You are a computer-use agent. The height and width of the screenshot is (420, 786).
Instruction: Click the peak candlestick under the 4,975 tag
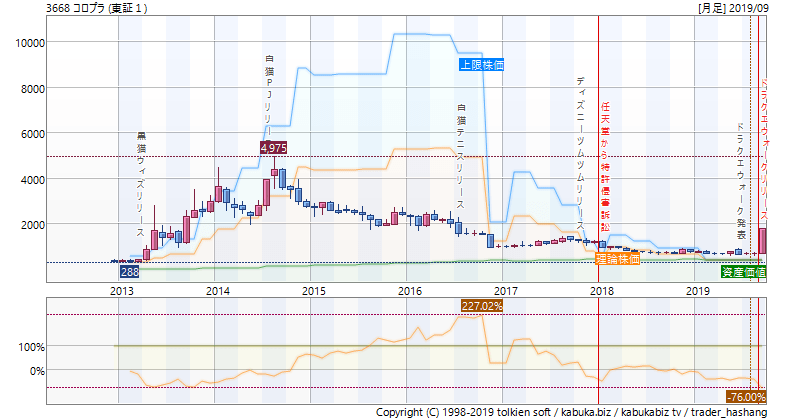click(274, 172)
